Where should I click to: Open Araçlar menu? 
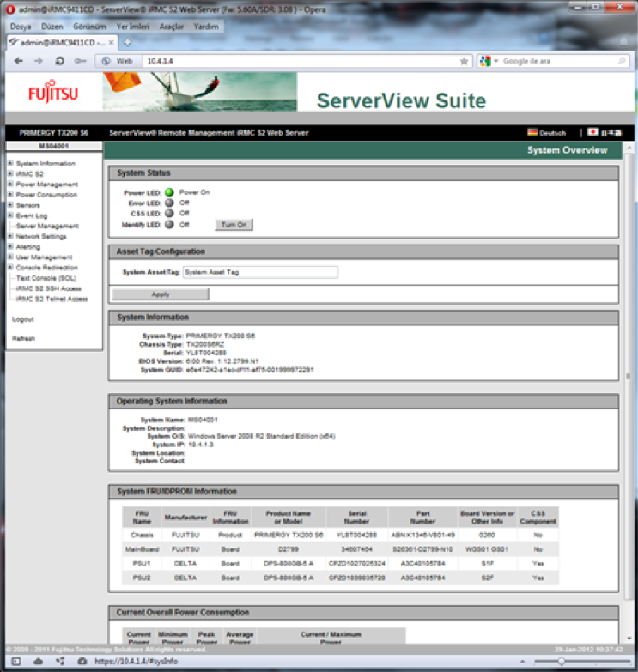pyautogui.click(x=172, y=27)
